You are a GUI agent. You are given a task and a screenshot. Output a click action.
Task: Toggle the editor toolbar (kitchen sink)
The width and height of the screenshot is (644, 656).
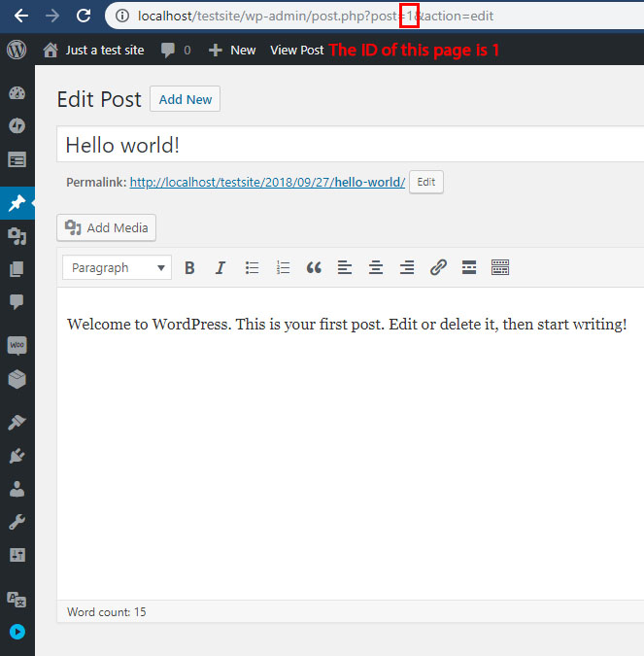(x=500, y=267)
